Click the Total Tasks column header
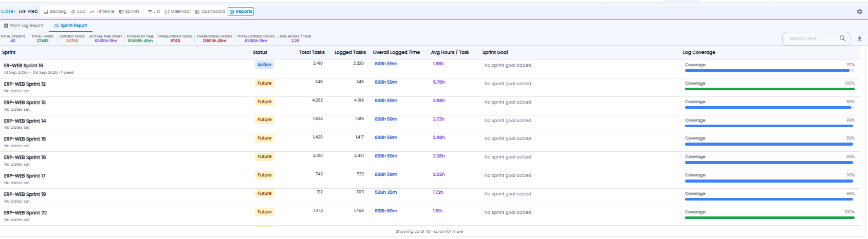 [x=312, y=52]
